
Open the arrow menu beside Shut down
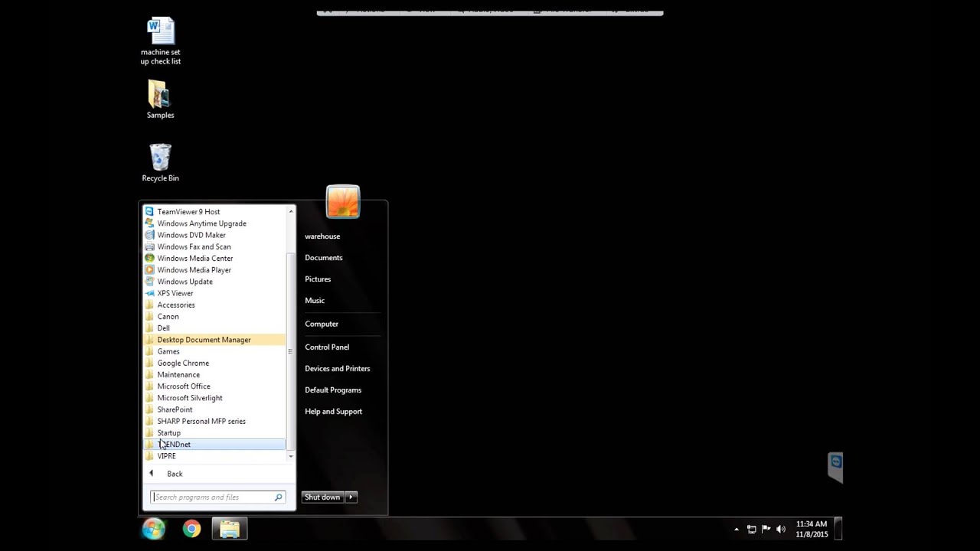pyautogui.click(x=351, y=497)
